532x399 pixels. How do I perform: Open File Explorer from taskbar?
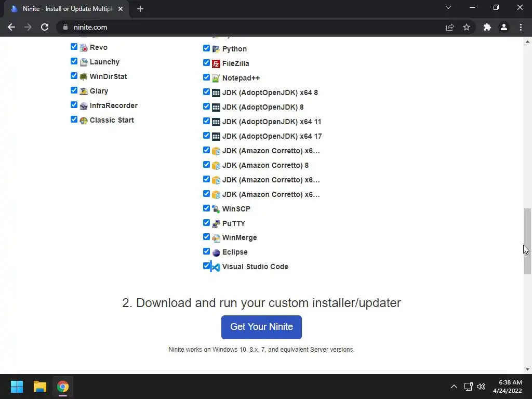(39, 387)
